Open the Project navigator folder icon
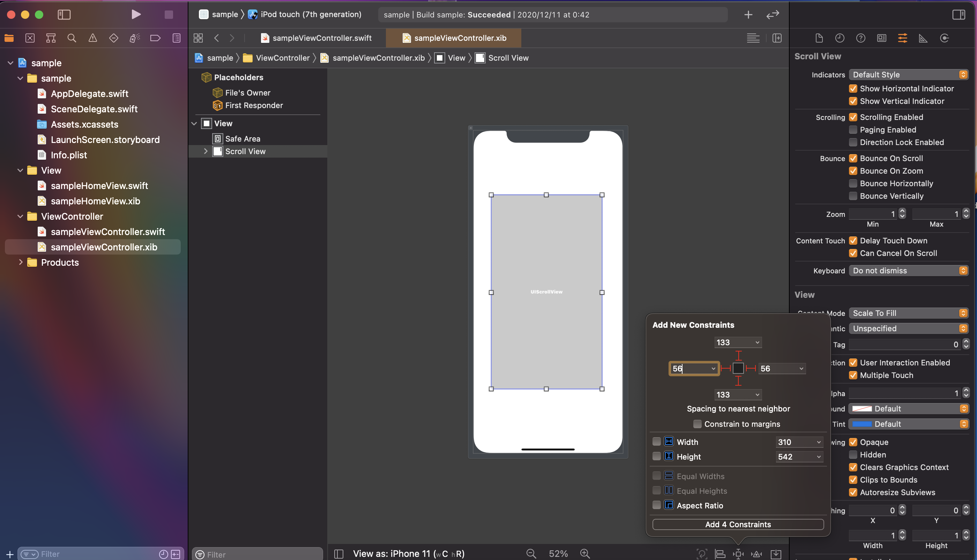Screen dimensions: 977x560 click(x=9, y=38)
